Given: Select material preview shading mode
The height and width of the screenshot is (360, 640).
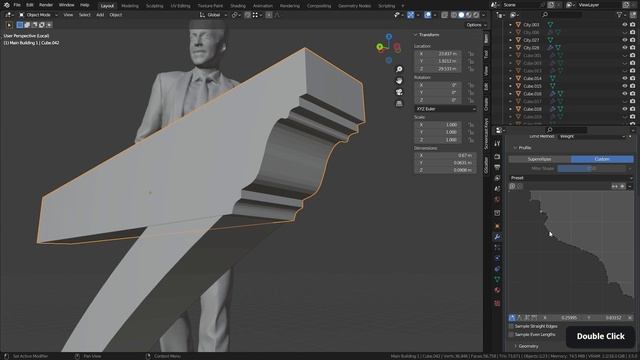Looking at the screenshot, I should click(469, 15).
